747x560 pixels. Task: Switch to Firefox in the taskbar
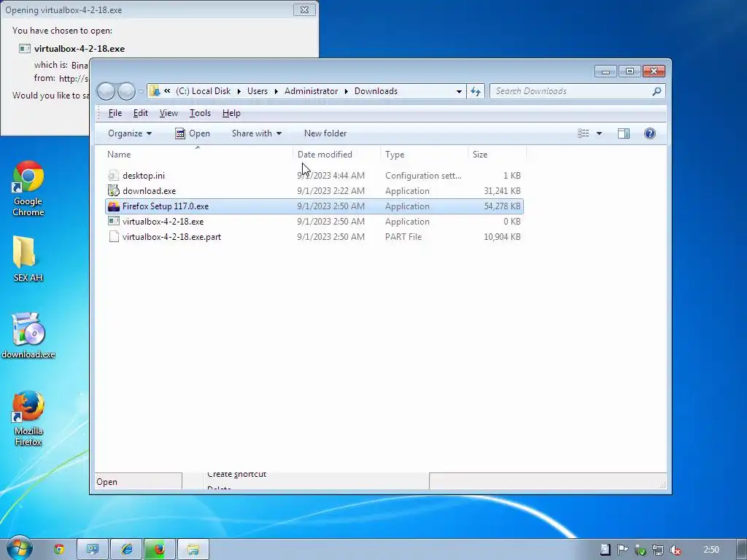160,549
